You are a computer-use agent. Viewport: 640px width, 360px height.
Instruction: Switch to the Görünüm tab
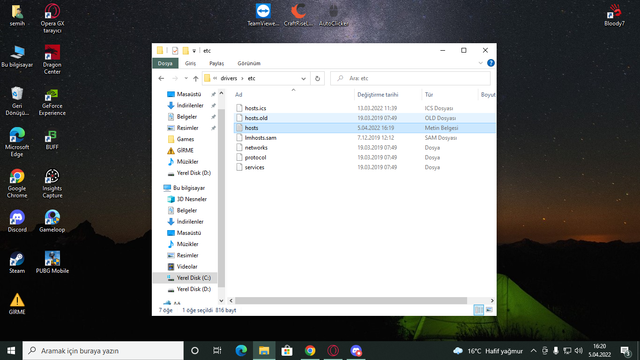coord(249,63)
